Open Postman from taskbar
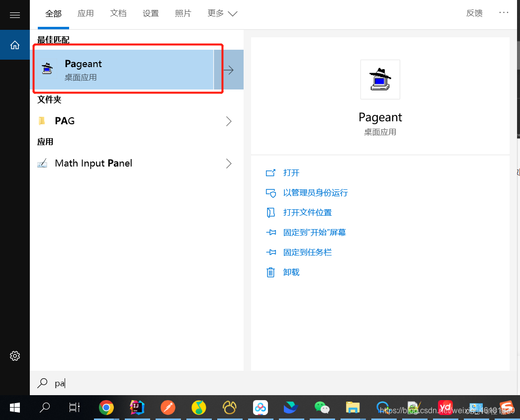The image size is (520, 420). 168,408
